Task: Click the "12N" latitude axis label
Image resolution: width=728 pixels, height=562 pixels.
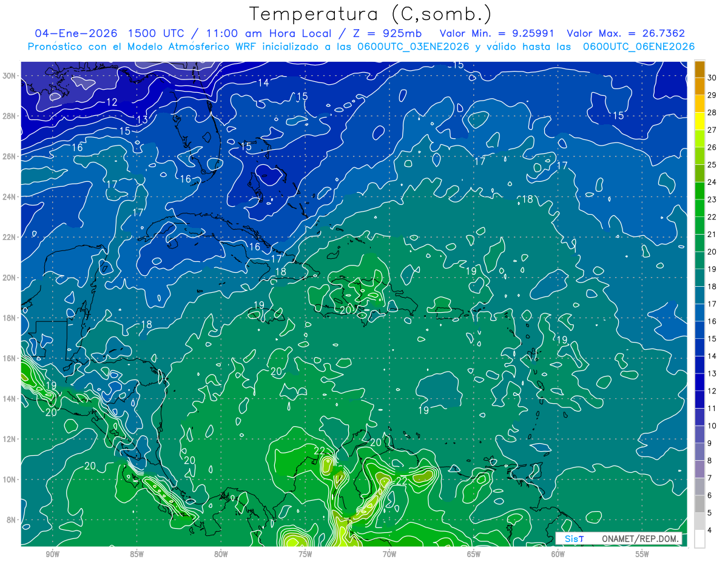Action: point(10,439)
